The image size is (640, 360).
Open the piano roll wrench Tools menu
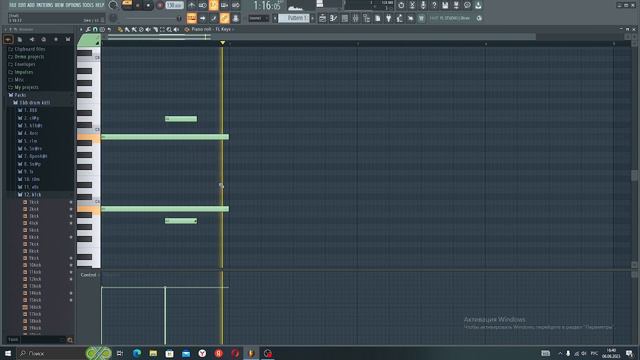coord(88,29)
